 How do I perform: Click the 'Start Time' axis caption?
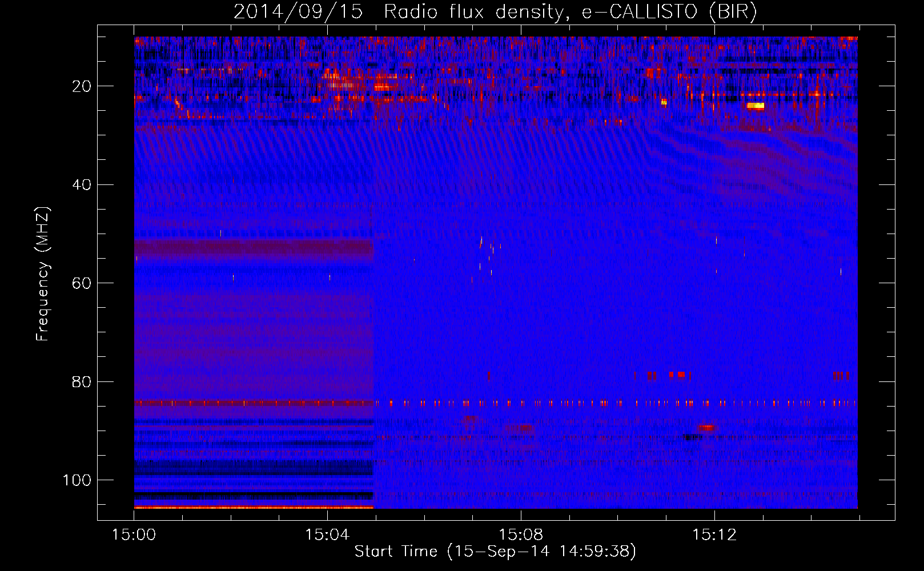495,552
